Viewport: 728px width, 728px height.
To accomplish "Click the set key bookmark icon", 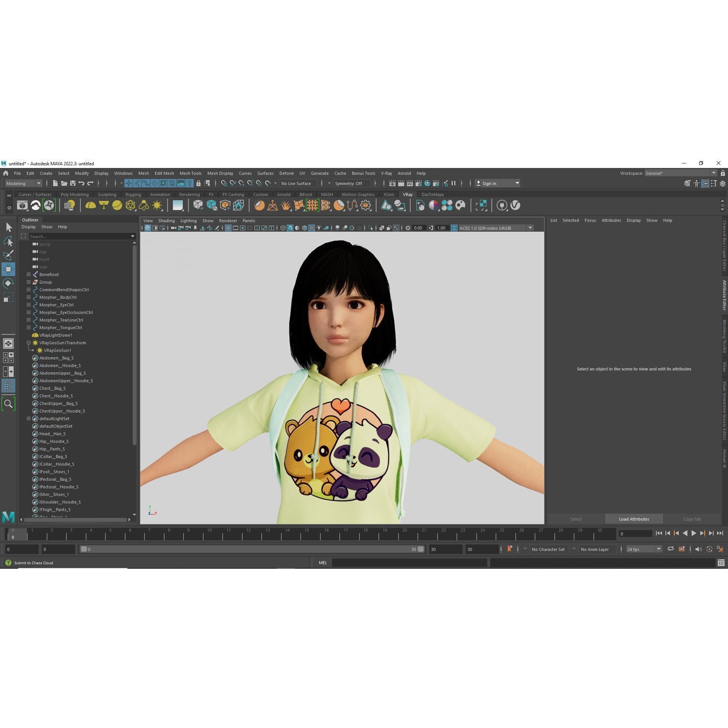I will coord(510,549).
